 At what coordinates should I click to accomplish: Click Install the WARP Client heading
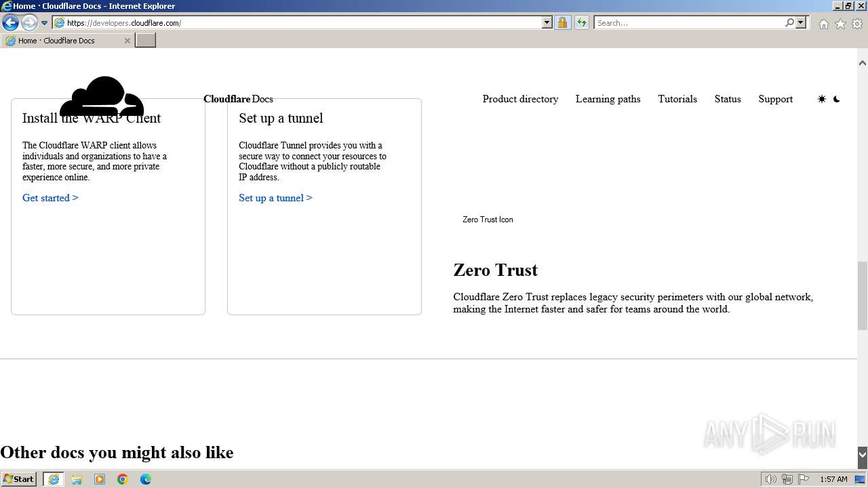click(x=92, y=118)
